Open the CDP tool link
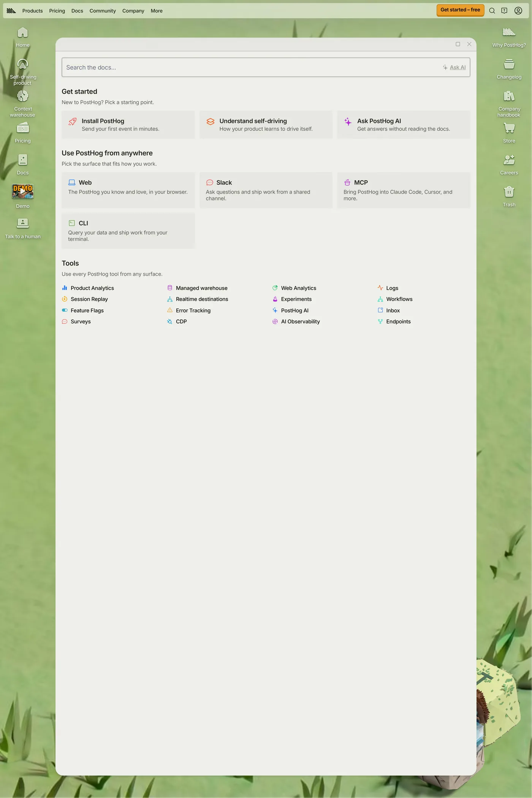The image size is (532, 798). [177, 321]
